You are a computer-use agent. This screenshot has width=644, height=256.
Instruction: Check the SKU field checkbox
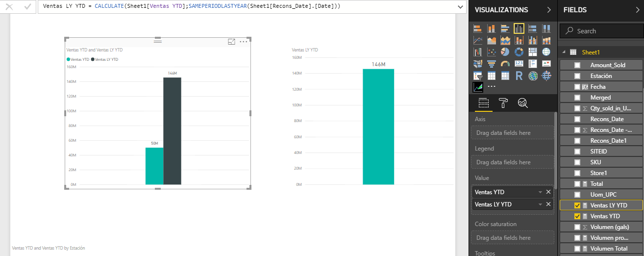[x=577, y=162]
